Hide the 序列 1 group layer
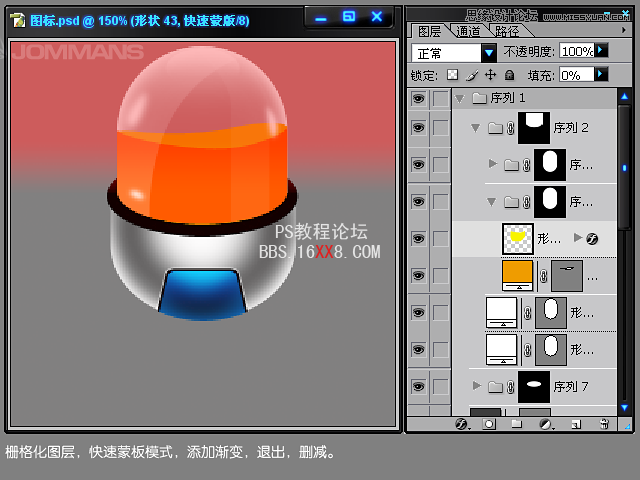 click(418, 98)
